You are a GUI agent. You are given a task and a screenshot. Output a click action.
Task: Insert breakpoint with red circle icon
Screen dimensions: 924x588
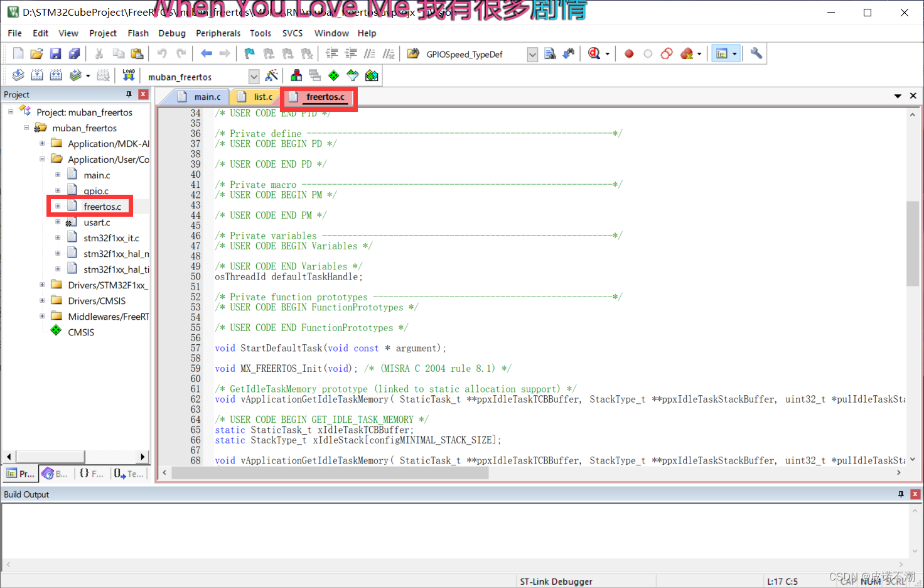pyautogui.click(x=629, y=54)
